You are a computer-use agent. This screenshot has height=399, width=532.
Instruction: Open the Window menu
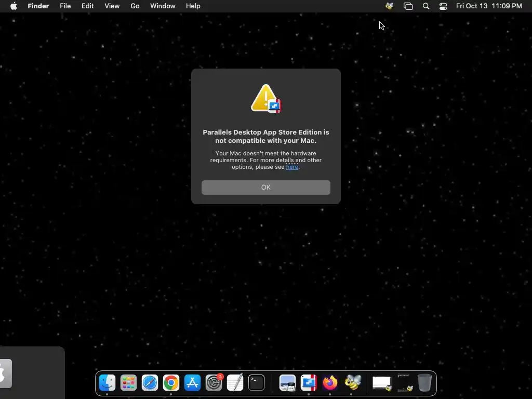163,6
